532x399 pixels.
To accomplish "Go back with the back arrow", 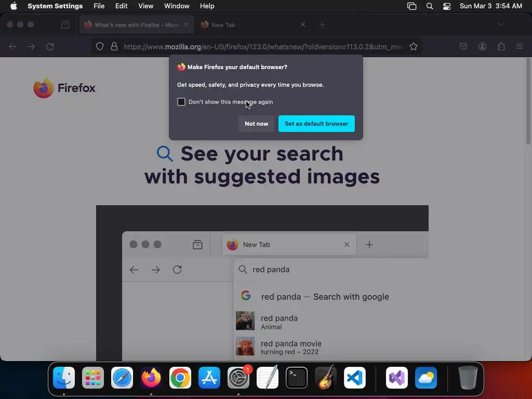I will point(12,46).
